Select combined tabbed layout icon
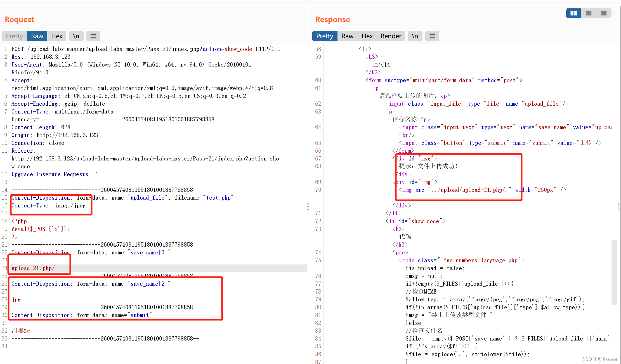 click(x=604, y=13)
